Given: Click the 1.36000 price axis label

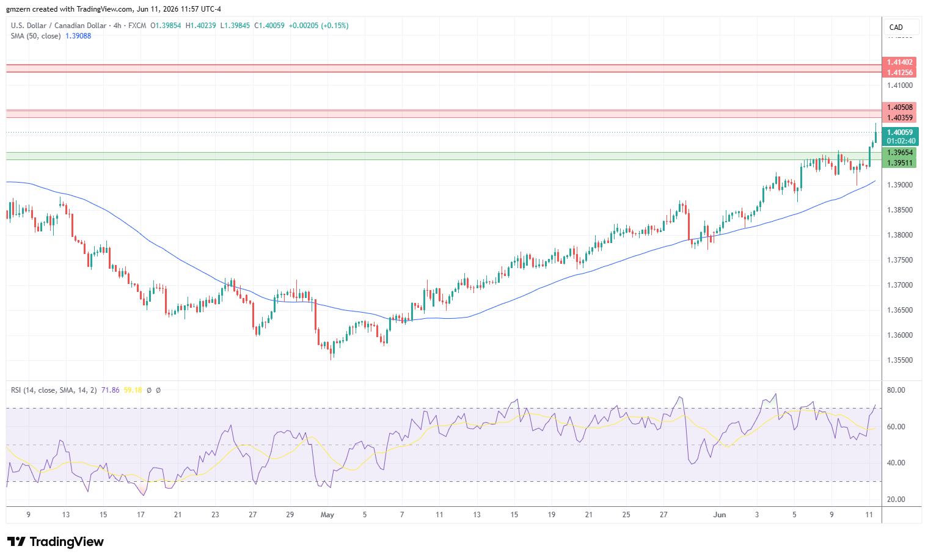Looking at the screenshot, I should (900, 335).
